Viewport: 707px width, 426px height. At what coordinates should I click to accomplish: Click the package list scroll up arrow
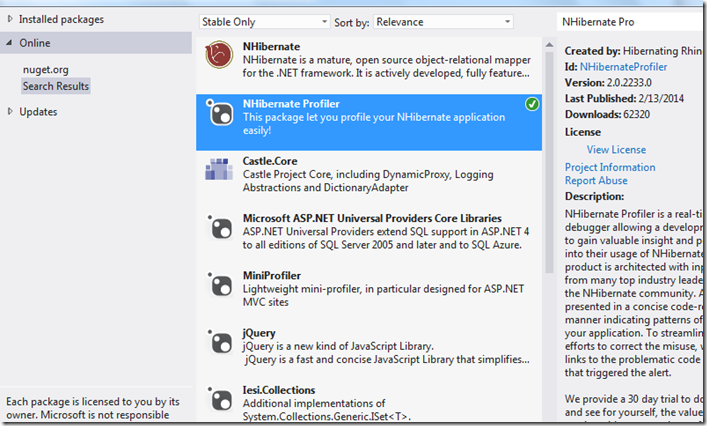tap(549, 45)
